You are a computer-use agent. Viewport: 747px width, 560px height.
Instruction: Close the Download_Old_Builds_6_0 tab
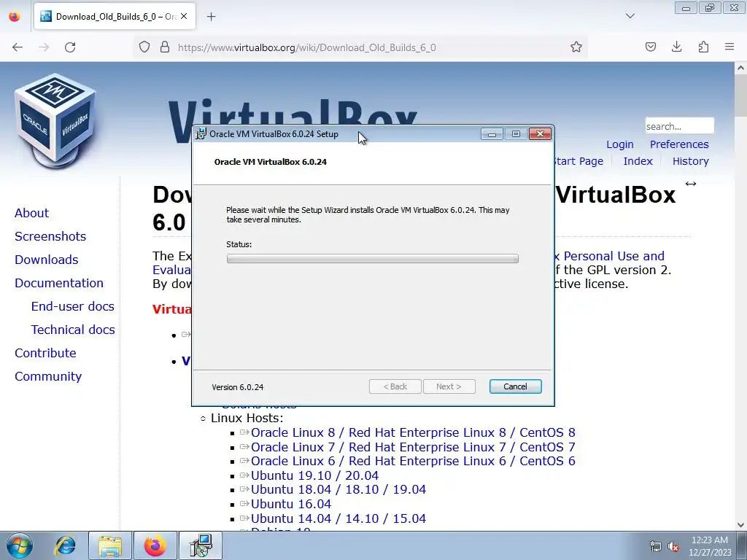(x=184, y=16)
